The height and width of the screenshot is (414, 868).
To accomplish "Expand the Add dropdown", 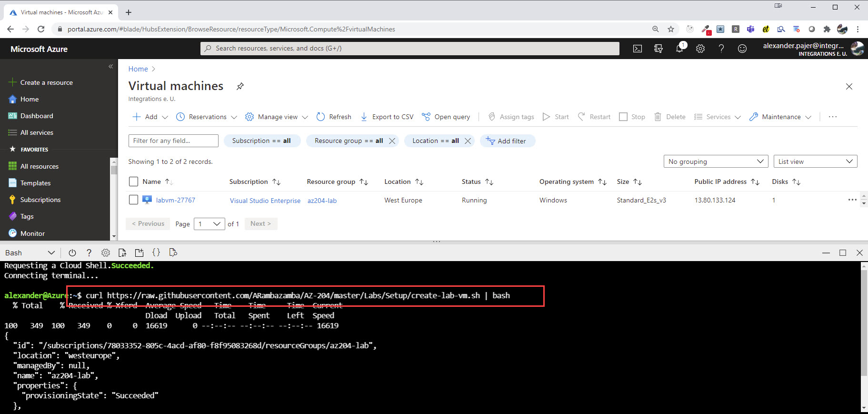I will 165,117.
